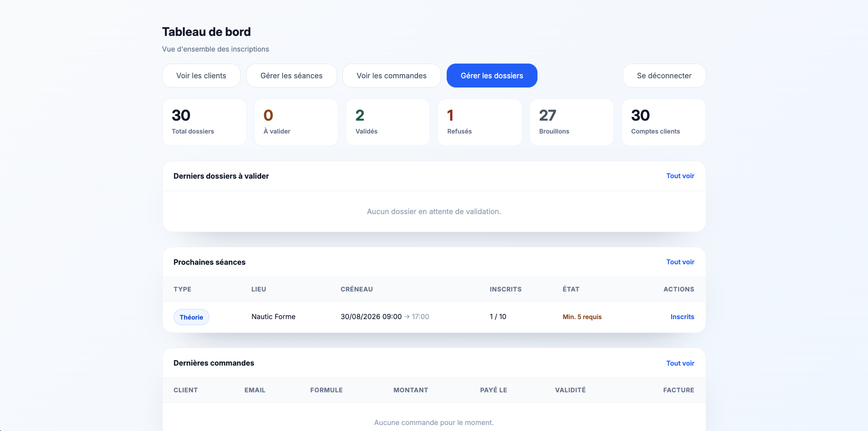This screenshot has width=868, height=431.
Task: Click the Prochaines séances section title
Action: [x=209, y=262]
